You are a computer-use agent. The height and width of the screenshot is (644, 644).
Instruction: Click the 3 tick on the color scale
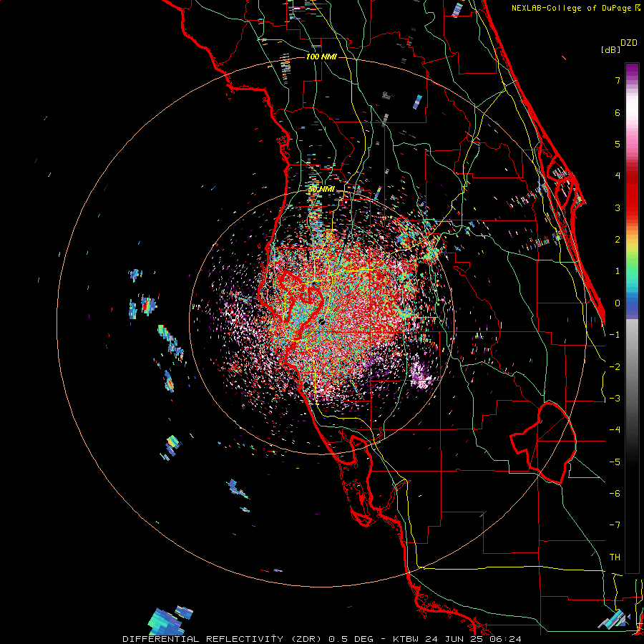[x=618, y=208]
